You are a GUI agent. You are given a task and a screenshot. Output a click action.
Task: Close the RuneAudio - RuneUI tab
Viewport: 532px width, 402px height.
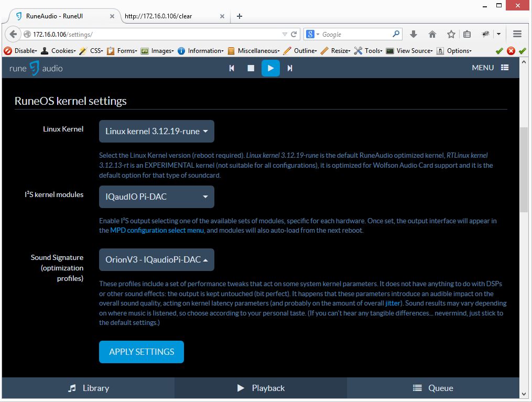[112, 16]
